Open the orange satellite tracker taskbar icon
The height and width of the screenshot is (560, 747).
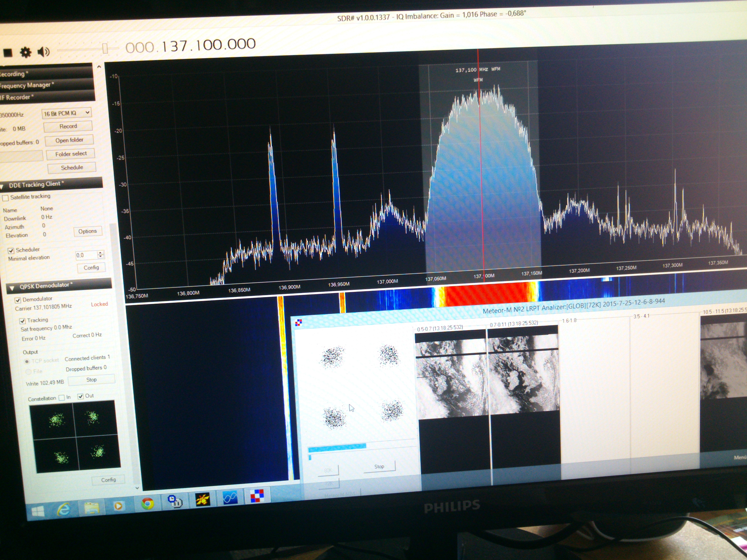(x=203, y=499)
